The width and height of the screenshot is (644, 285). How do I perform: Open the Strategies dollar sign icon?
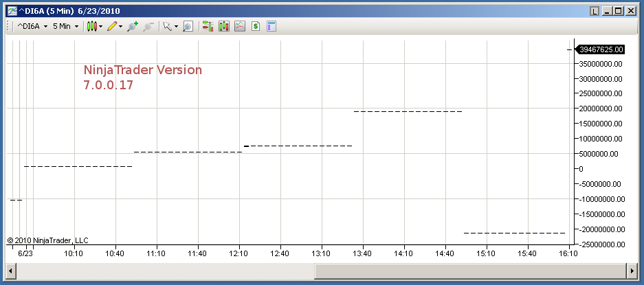pyautogui.click(x=256, y=26)
